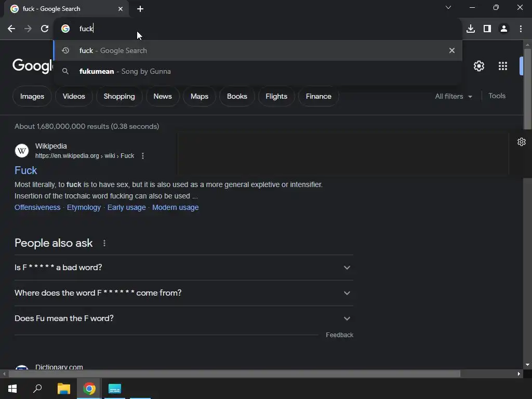Click the horizontal scrollbar thumb
532x399 pixels.
coord(234,374)
